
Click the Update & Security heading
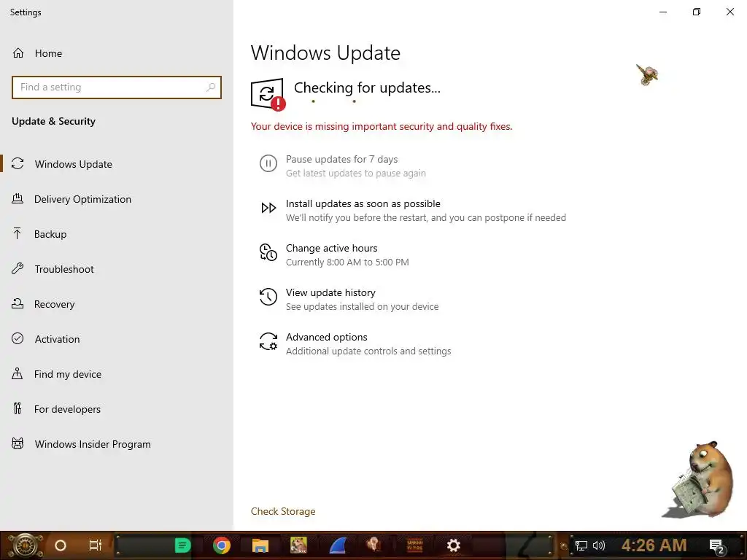pos(53,122)
